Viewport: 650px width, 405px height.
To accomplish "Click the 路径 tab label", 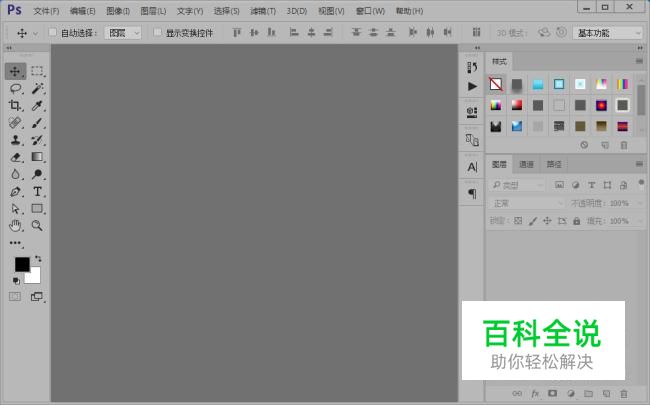I will click(x=553, y=164).
